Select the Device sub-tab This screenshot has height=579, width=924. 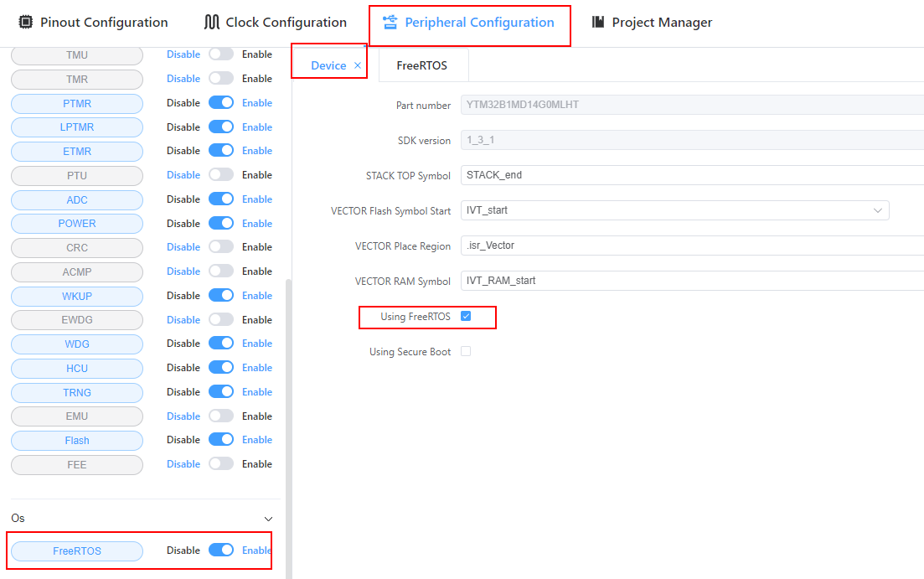328,65
